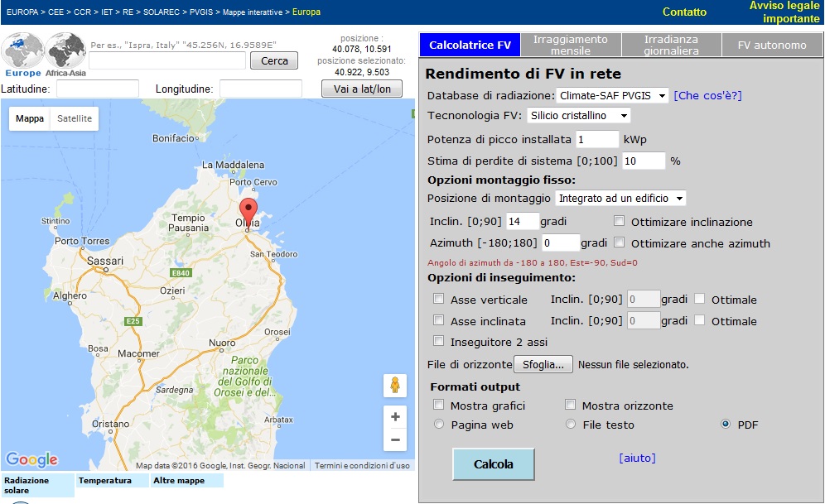Zoom out on the map with minus
This screenshot has width=825, height=504.
point(395,440)
